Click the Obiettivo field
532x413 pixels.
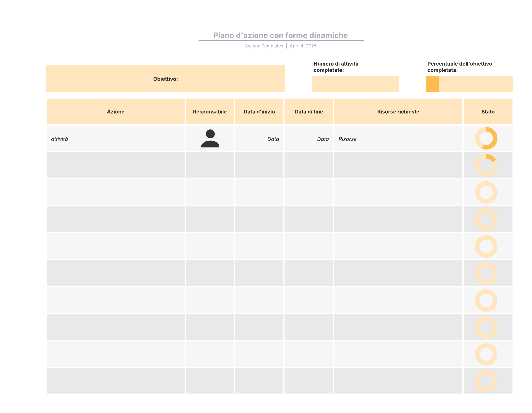click(165, 79)
